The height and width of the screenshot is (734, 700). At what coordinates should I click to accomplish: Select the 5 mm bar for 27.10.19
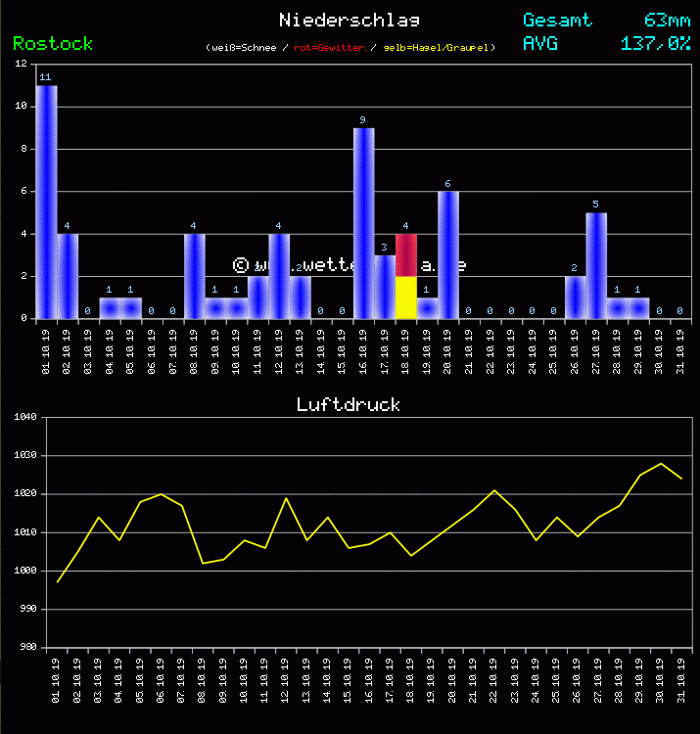(x=596, y=265)
